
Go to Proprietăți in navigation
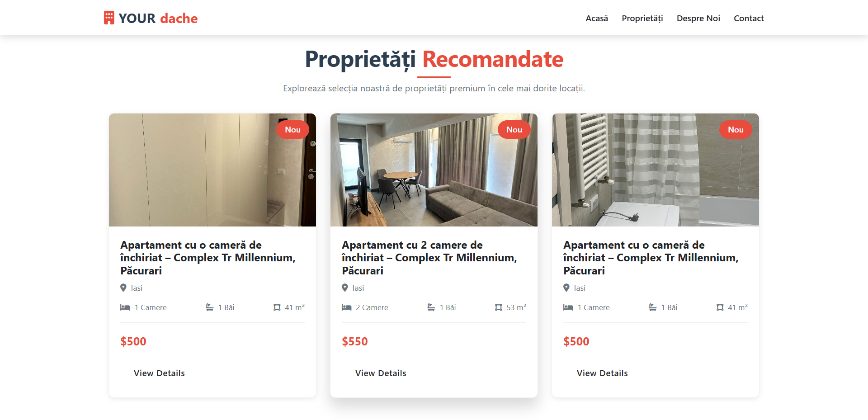(x=642, y=19)
